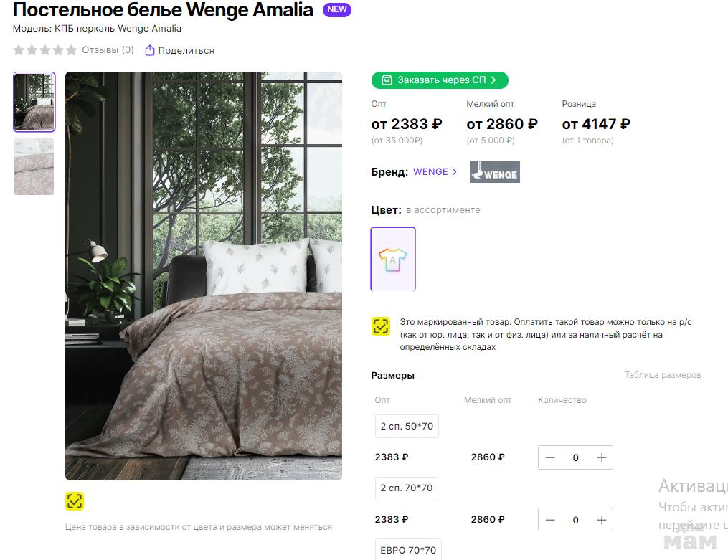728x560 pixels.
Task: Select the 2 сп. 70*70 size option
Action: click(406, 488)
